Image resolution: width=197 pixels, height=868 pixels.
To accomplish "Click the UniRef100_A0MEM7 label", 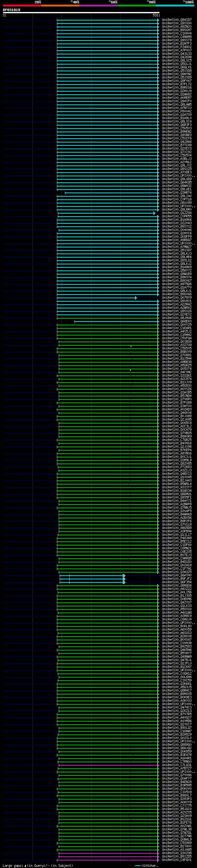I will coord(176,98).
